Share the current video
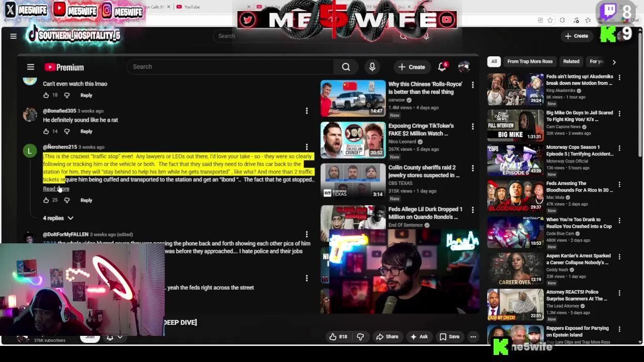644x362 pixels. tap(387, 337)
